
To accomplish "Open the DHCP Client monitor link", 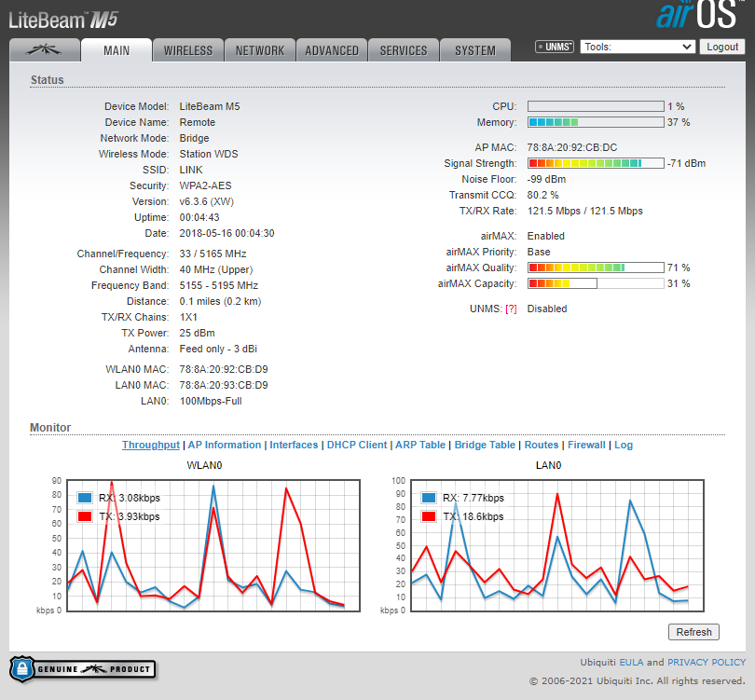I will (357, 446).
